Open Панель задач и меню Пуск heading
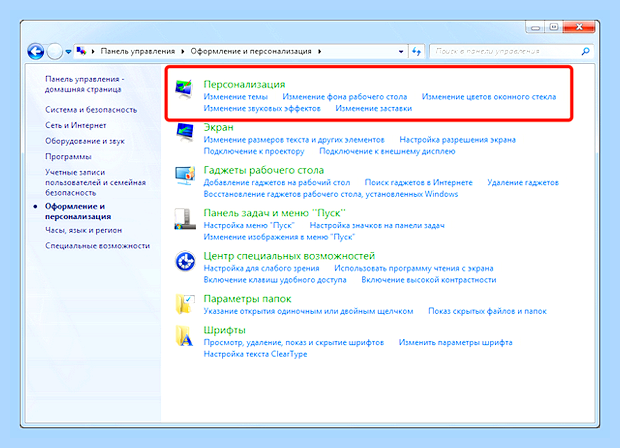Screen dimensions: 620x448 pyautogui.click(x=274, y=213)
